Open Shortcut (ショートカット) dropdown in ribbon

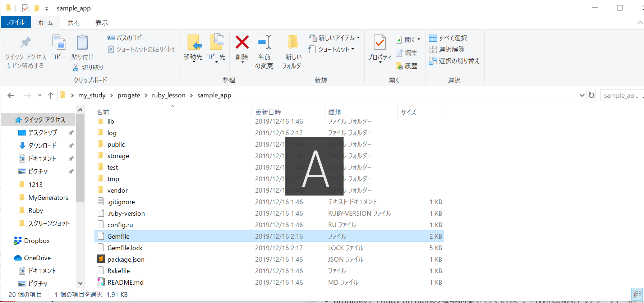[331, 49]
